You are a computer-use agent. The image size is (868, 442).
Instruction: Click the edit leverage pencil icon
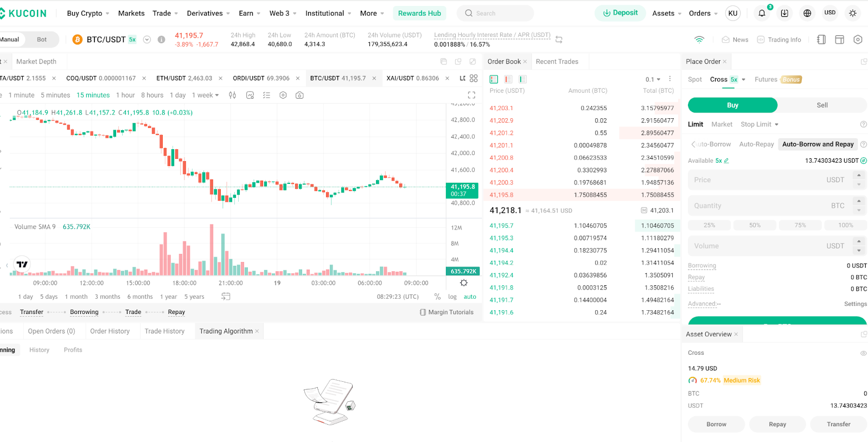(726, 161)
